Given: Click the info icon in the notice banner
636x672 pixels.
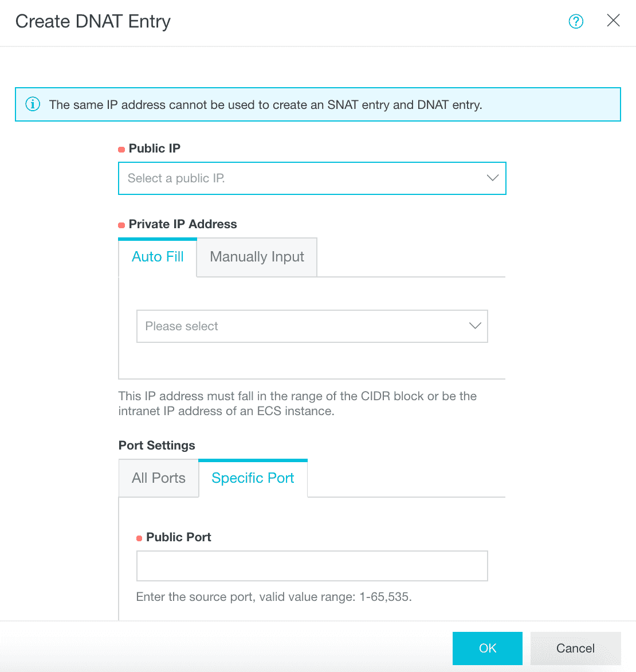Looking at the screenshot, I should [33, 104].
